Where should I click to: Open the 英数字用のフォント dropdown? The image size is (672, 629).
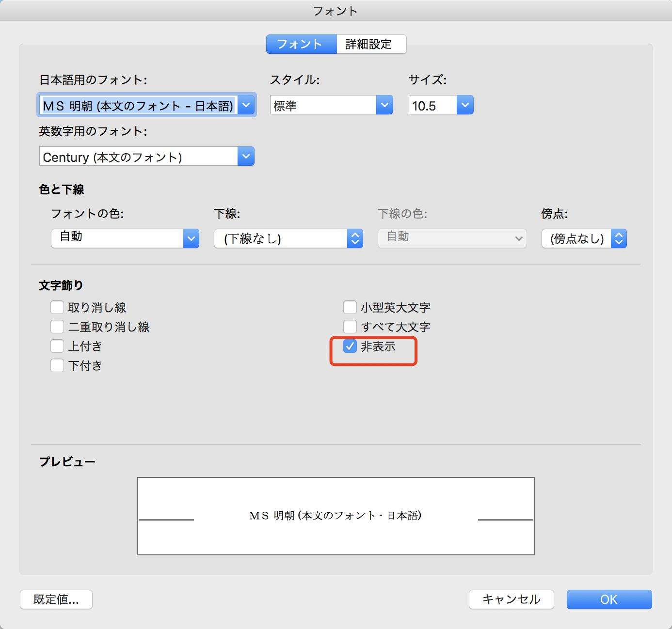246,156
